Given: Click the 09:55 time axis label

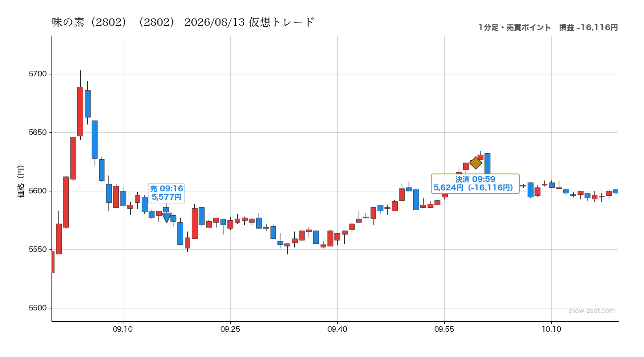Looking at the screenshot, I should pos(444,329).
